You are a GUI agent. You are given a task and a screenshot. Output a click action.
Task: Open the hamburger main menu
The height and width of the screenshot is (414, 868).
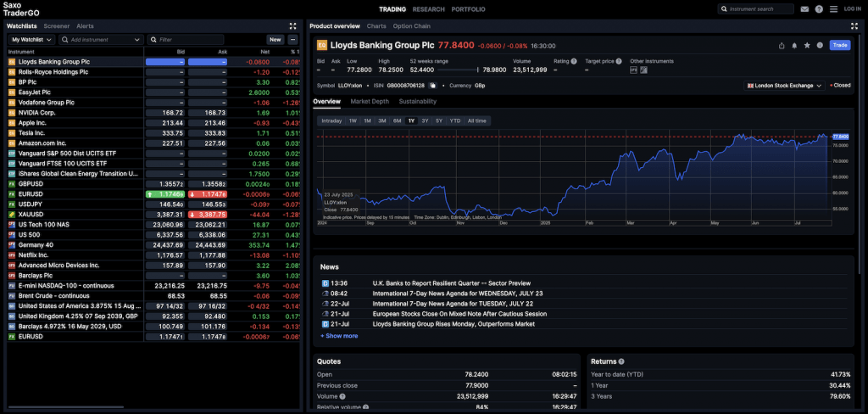tap(834, 8)
